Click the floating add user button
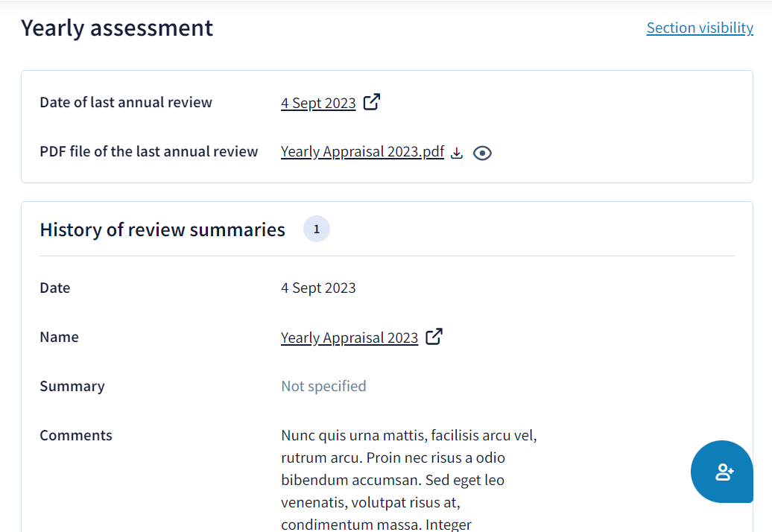Viewport: 772px width, 532px height. click(722, 472)
